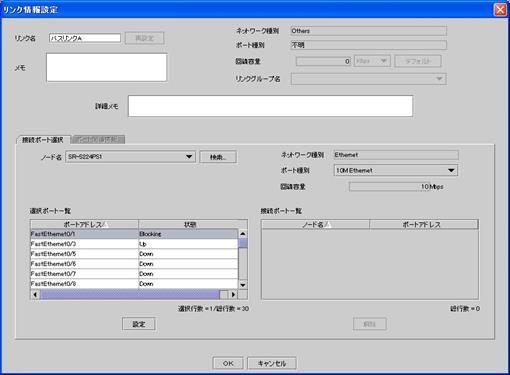The image size is (510, 375).
Task: Click ポートアドレス header in 接続ポート一覧
Action: tap(424, 225)
